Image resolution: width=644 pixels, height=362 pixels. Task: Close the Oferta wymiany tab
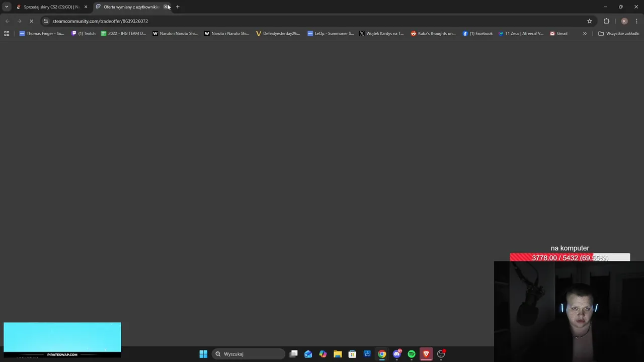pyautogui.click(x=166, y=7)
